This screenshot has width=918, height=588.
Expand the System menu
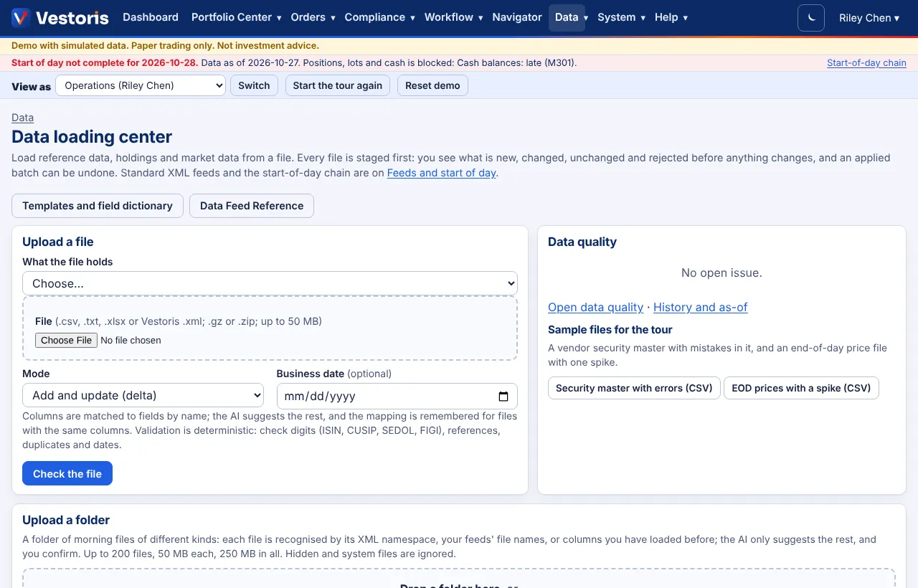tap(621, 17)
